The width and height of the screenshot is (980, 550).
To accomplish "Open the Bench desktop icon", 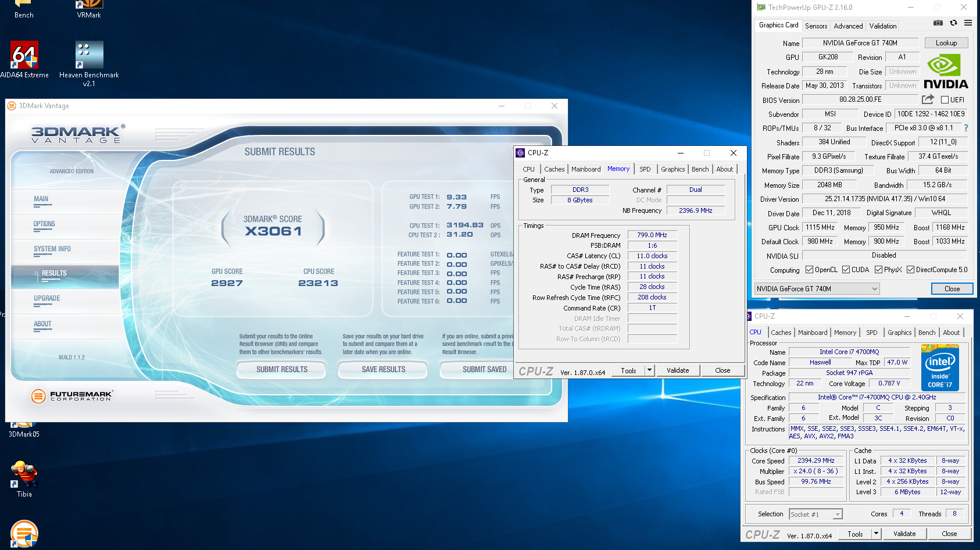I will click(x=24, y=9).
